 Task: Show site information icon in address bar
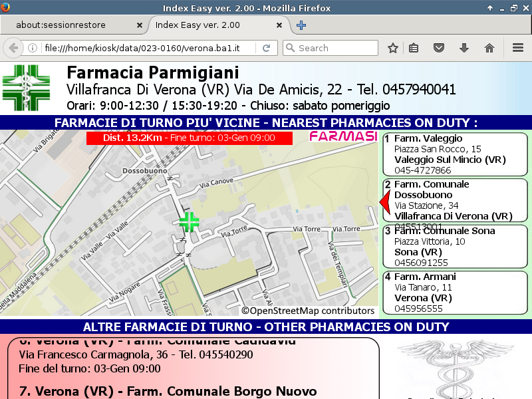pyautogui.click(x=33, y=48)
